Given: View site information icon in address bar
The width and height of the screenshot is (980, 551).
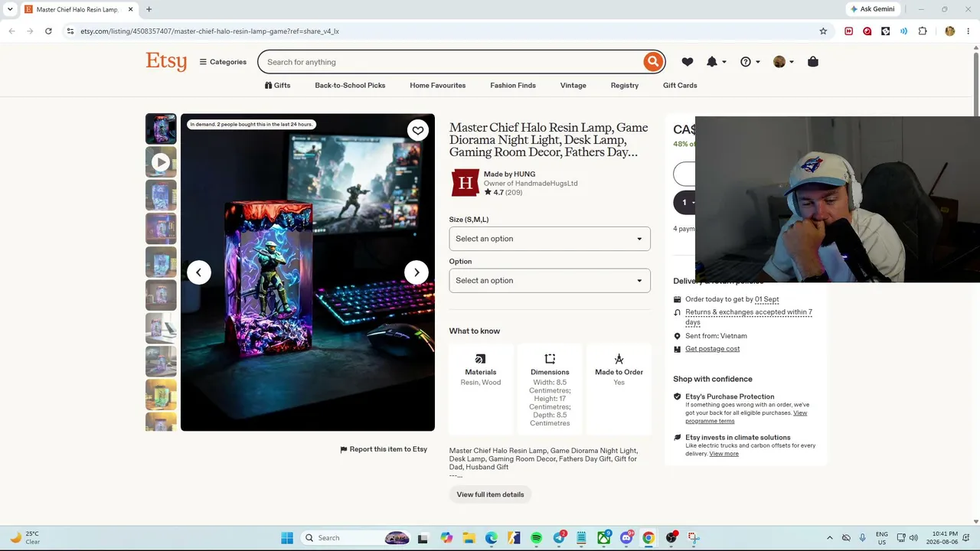Looking at the screenshot, I should tap(70, 31).
